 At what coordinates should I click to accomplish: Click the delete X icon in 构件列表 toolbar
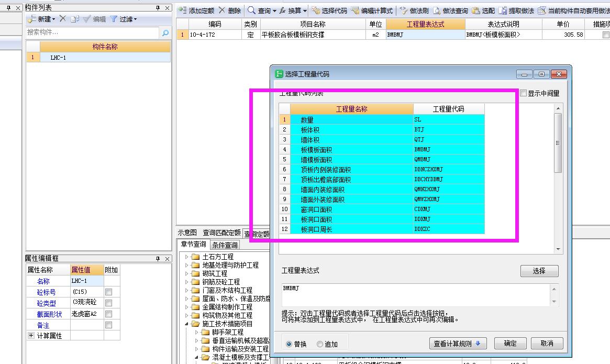click(x=63, y=19)
